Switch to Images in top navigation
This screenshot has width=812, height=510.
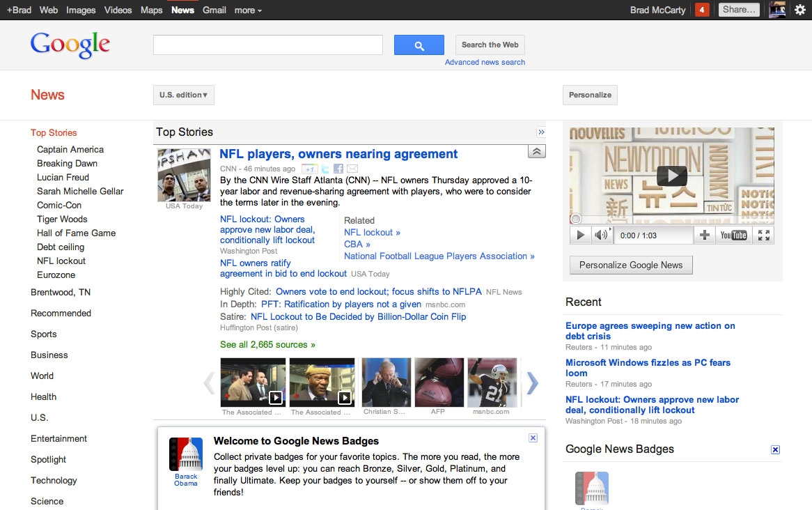point(81,10)
